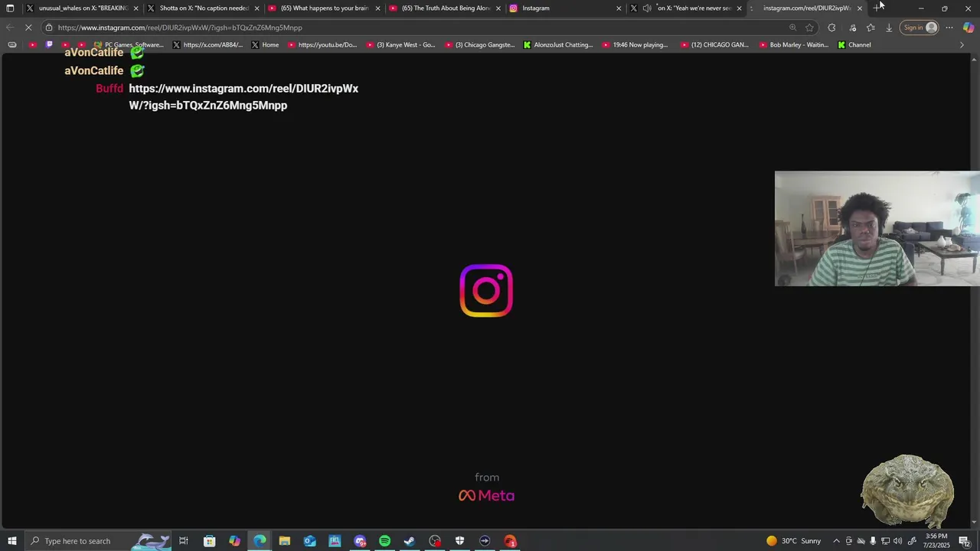Open the x.com/AB84 bookmark
Image resolution: width=980 pixels, height=551 pixels.
click(x=207, y=45)
